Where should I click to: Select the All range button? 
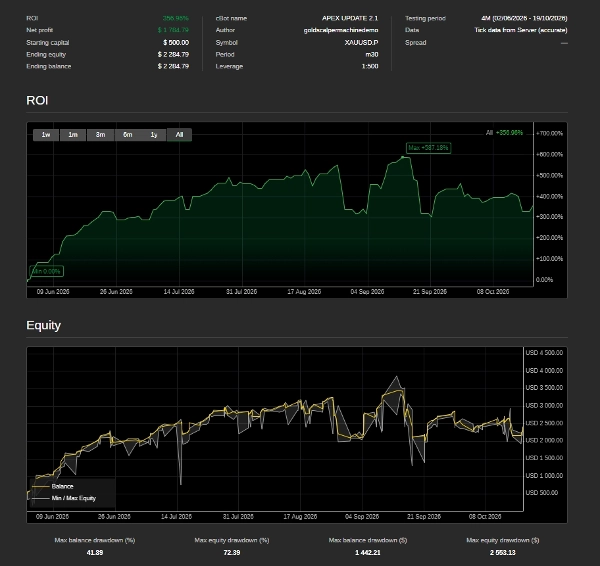pos(179,135)
